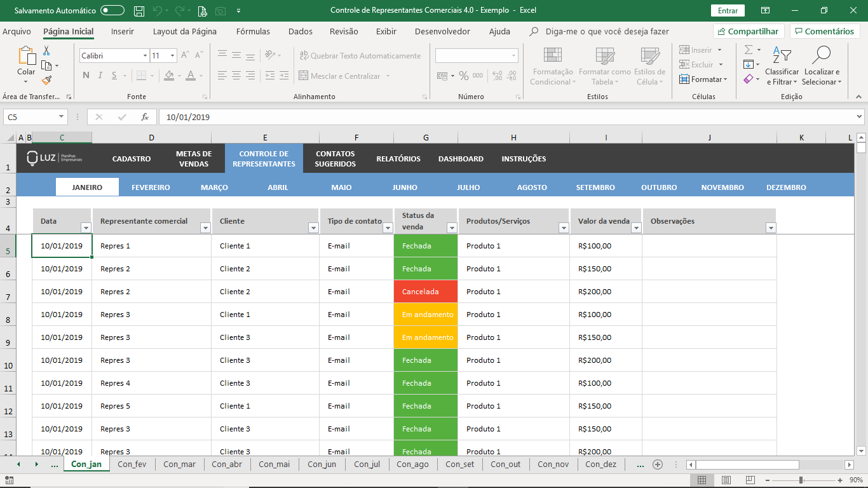Click the zoom slider handle

tap(801, 480)
